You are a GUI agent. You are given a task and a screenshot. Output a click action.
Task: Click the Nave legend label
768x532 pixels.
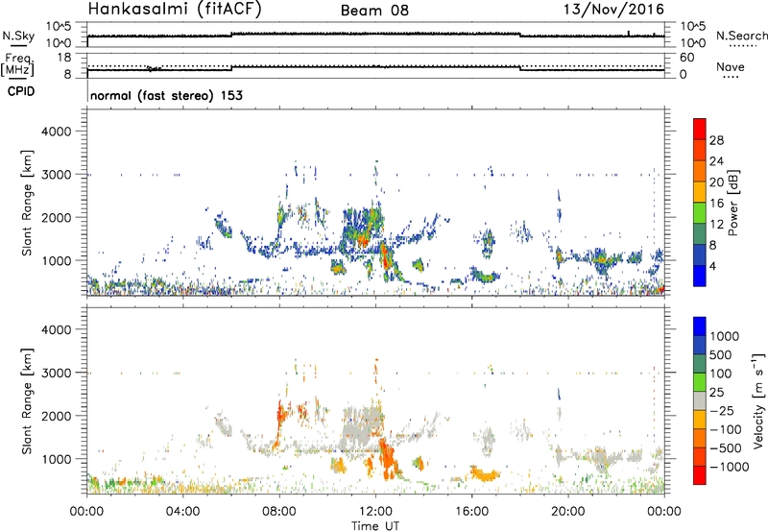pyautogui.click(x=731, y=66)
